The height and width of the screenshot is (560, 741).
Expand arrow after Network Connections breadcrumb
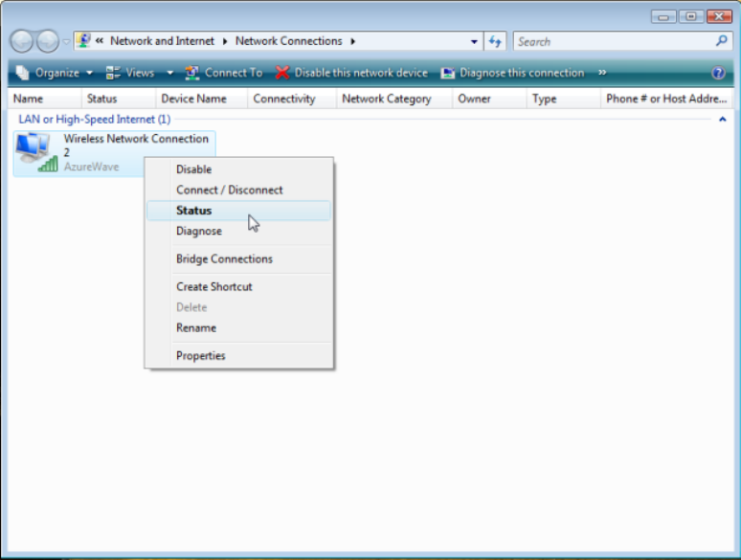pos(353,41)
